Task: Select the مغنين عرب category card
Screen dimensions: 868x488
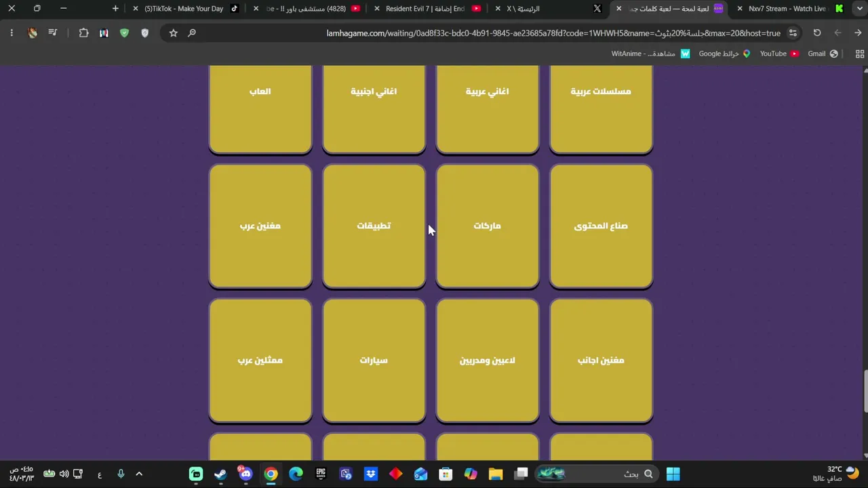Action: pos(260,226)
